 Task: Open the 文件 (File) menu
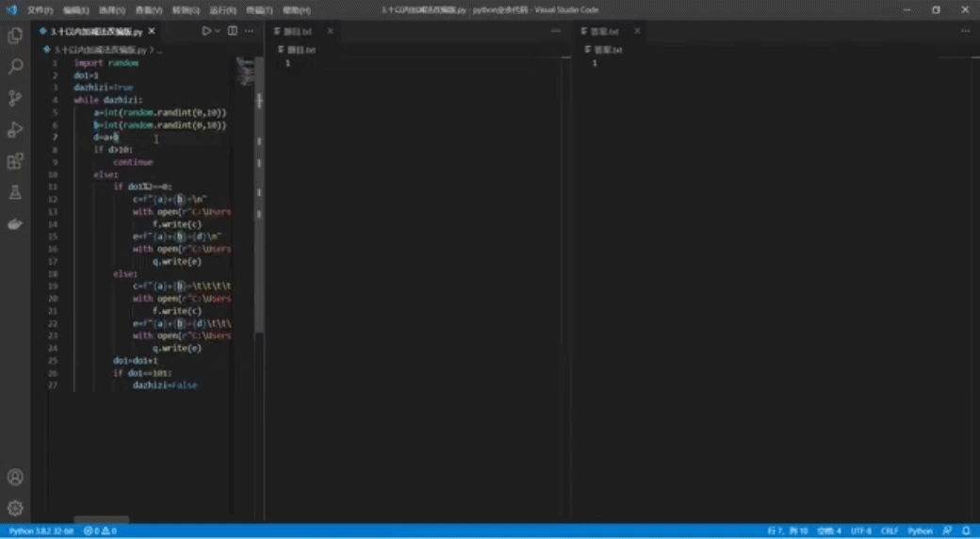[x=40, y=10]
